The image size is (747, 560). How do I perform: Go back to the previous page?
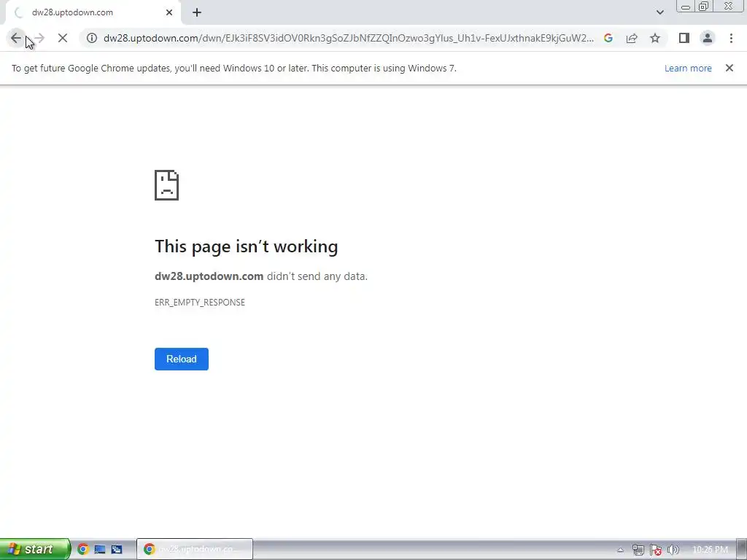coord(16,38)
